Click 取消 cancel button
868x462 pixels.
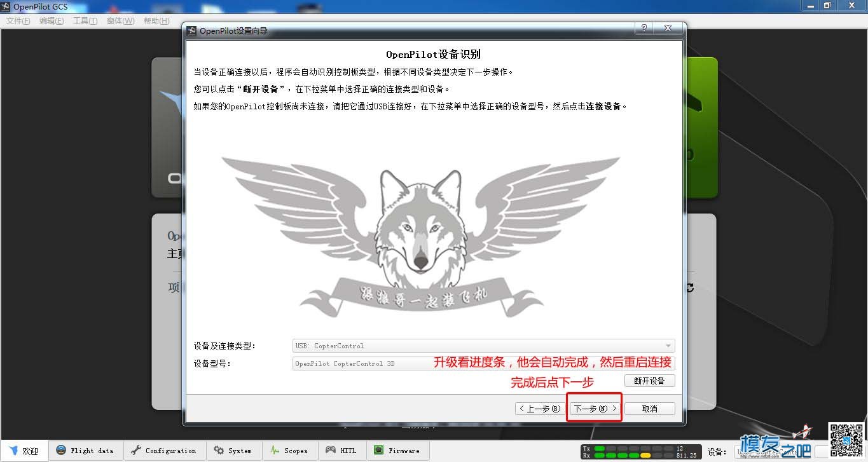coord(649,409)
